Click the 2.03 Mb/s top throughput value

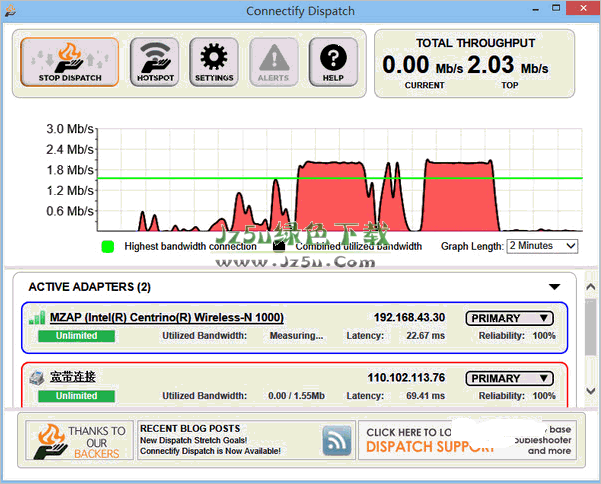508,65
